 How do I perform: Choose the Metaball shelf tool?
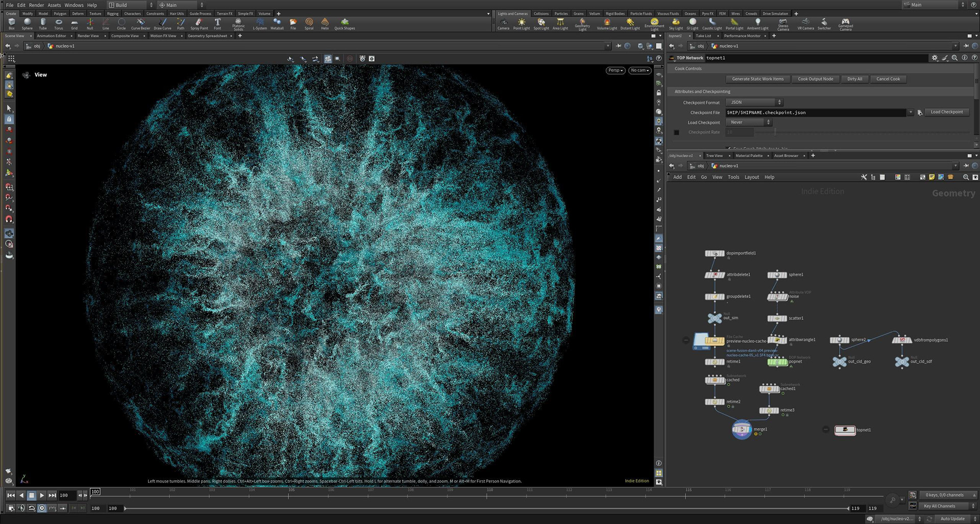[277, 23]
